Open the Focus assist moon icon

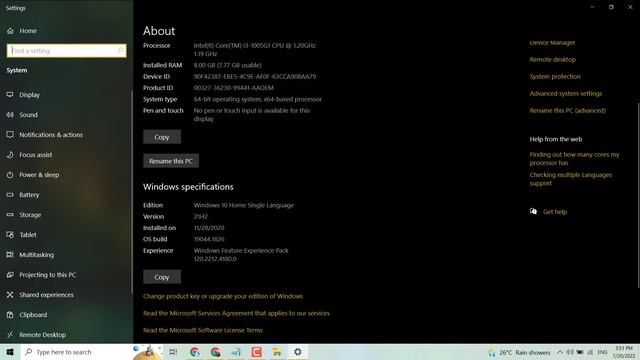[x=10, y=155]
